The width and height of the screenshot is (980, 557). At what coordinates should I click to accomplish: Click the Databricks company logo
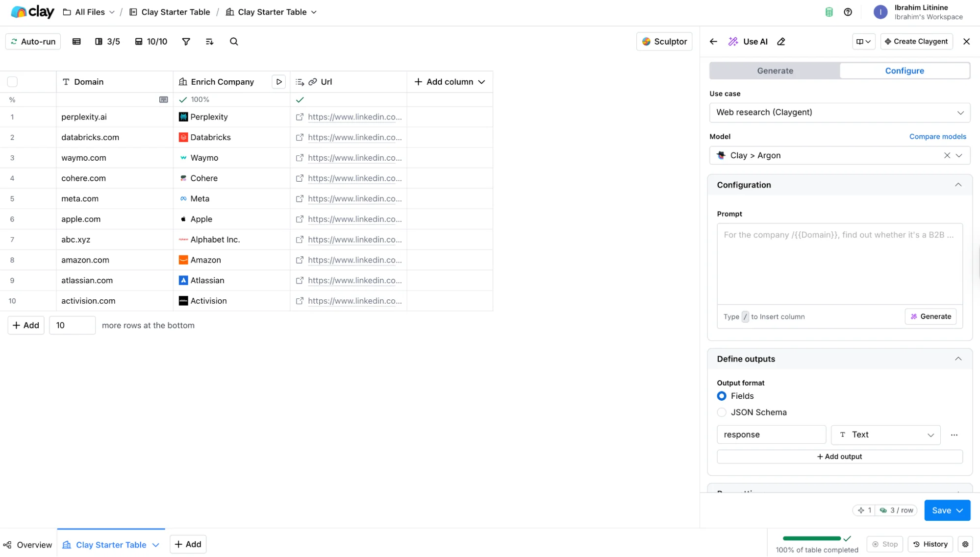(183, 138)
